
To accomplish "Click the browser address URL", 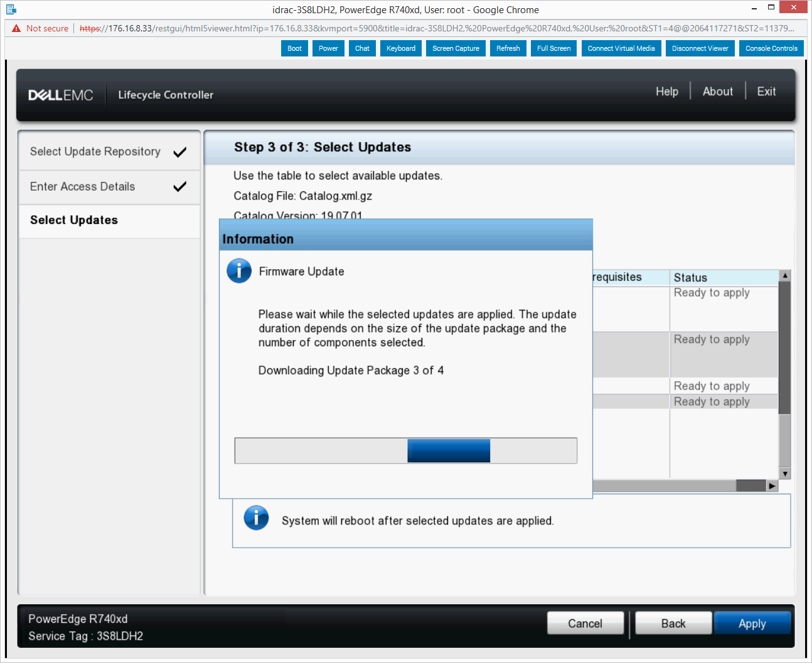I will click(x=437, y=28).
